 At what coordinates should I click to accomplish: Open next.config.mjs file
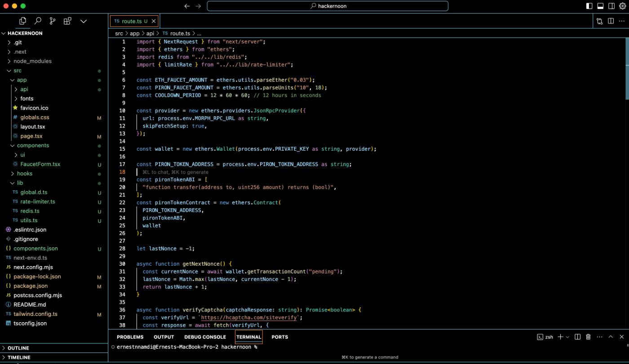click(x=54, y=267)
